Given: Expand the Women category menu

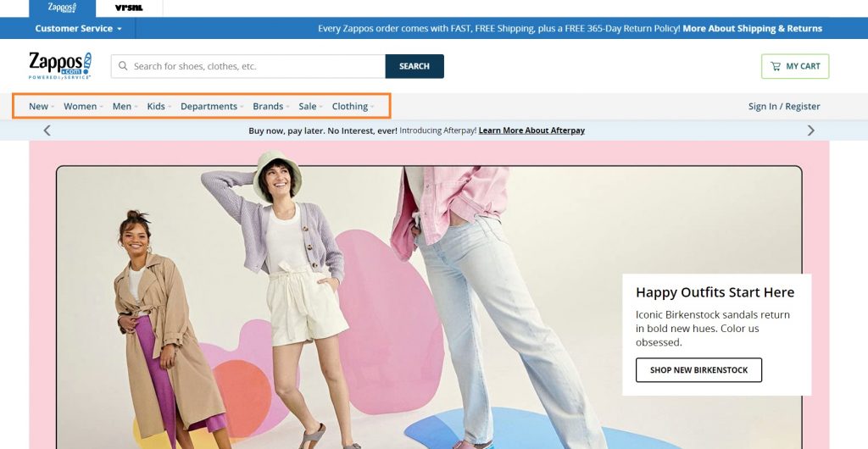Looking at the screenshot, I should pyautogui.click(x=83, y=107).
